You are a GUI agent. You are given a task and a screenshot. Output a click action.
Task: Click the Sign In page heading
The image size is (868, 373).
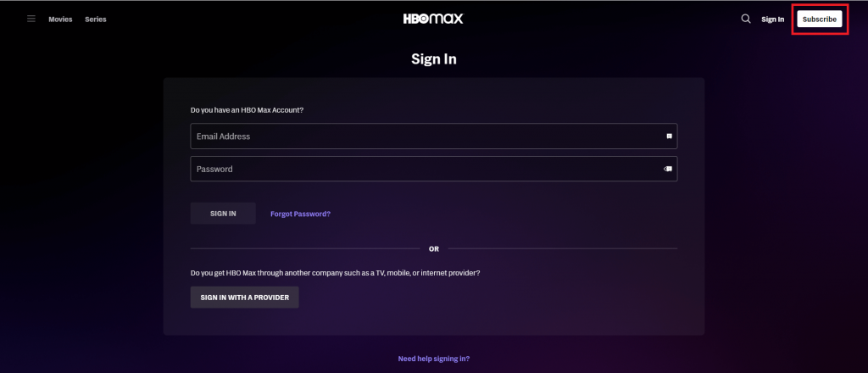pyautogui.click(x=434, y=59)
